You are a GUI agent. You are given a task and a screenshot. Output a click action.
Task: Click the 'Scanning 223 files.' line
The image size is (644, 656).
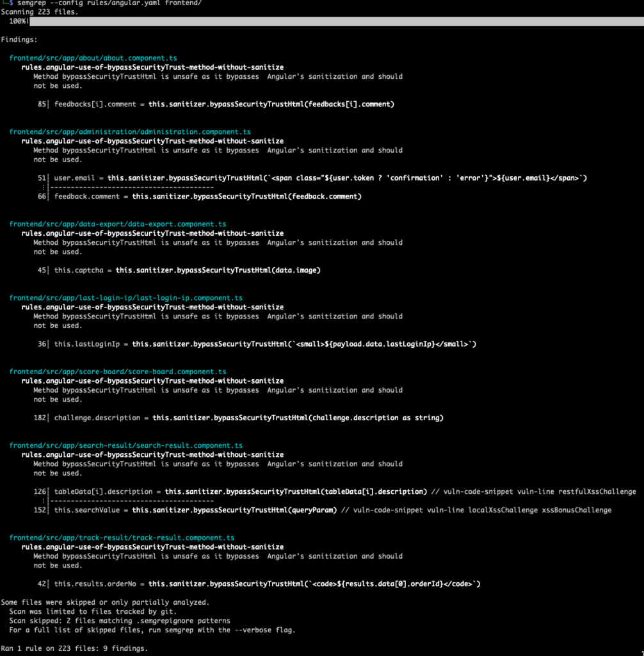tap(39, 12)
